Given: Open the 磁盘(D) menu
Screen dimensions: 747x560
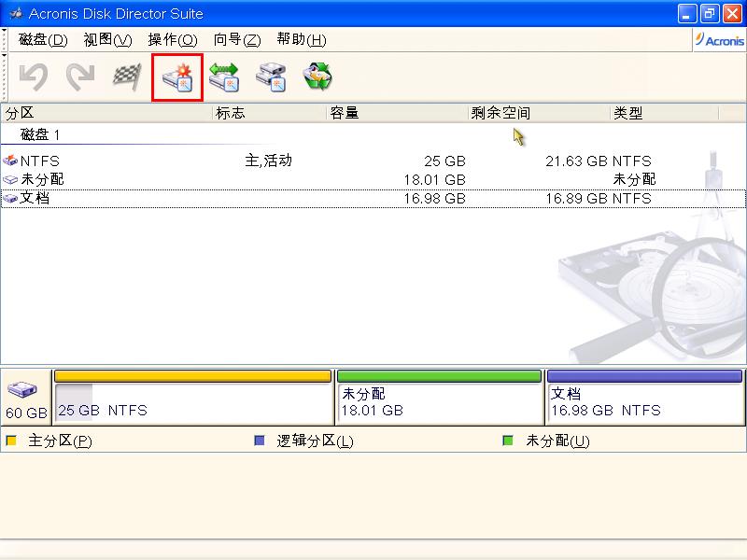Looking at the screenshot, I should coord(37,40).
